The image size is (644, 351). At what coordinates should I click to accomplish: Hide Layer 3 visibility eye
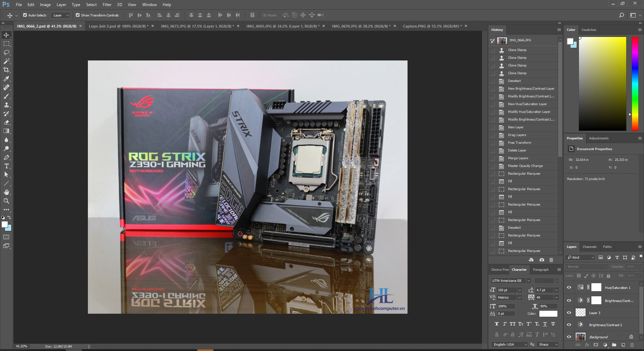(569, 313)
